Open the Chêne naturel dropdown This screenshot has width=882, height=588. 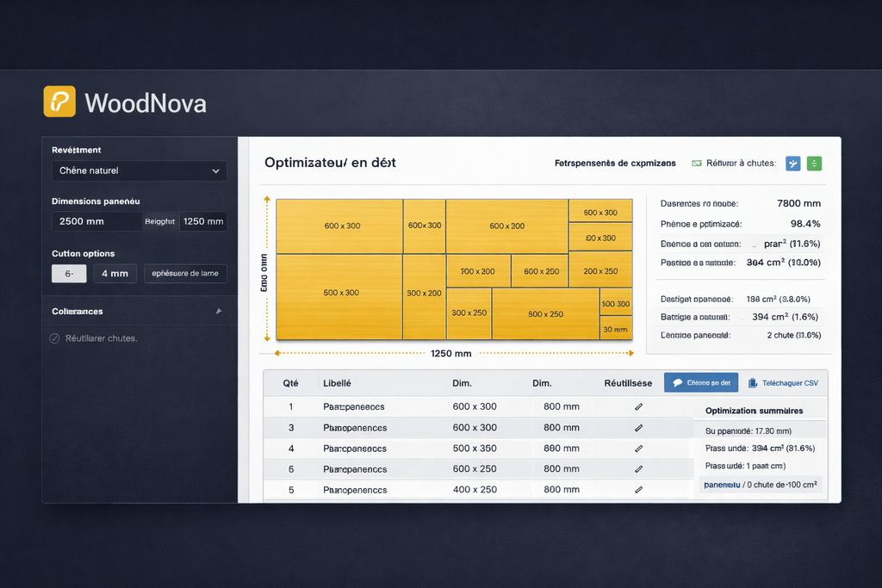point(139,170)
